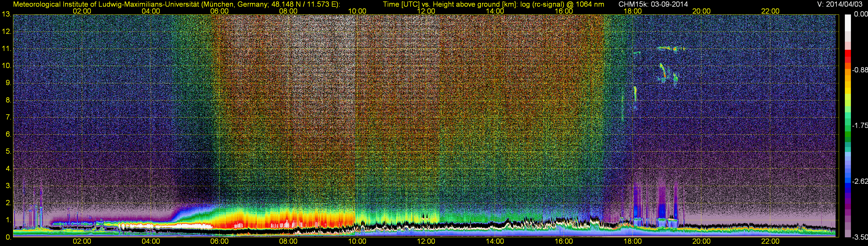This screenshot has width=868, height=246.
Task: Click the '11.' height axis label
Action: (x=6, y=49)
